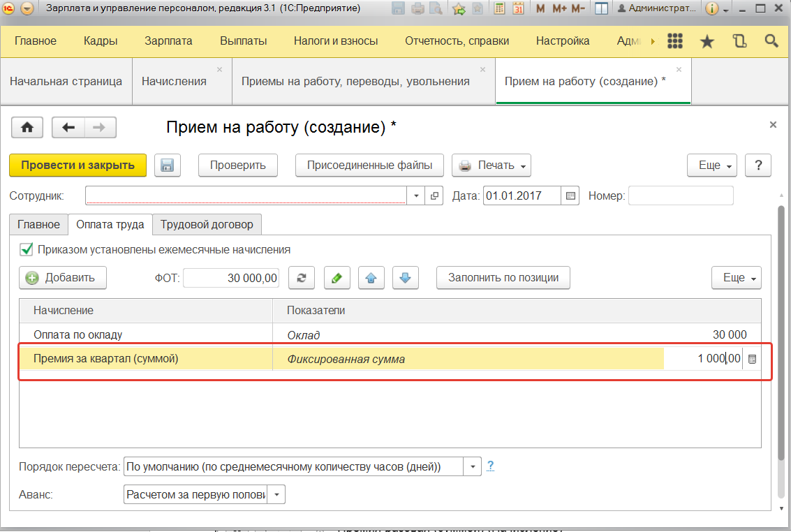The height and width of the screenshot is (532, 791).
Task: Click the ФОТ field showing 30 000,00
Action: pos(231,278)
